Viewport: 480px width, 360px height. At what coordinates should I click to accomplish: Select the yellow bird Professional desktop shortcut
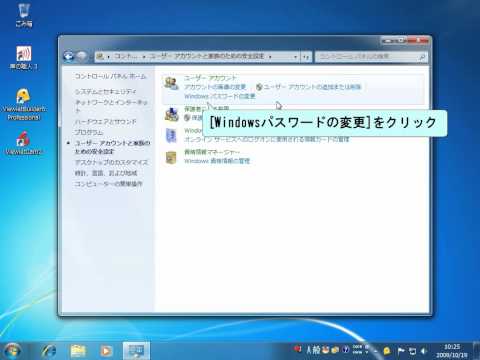(23, 96)
